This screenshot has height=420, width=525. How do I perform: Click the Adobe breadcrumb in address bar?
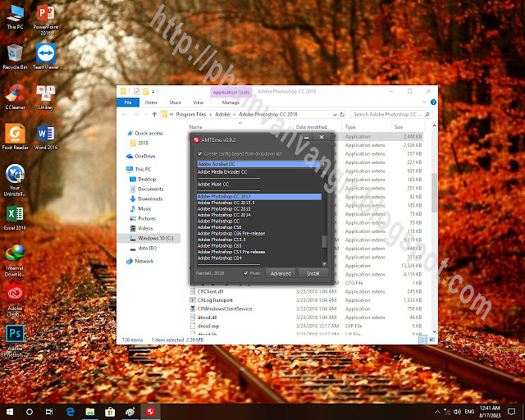[222, 115]
